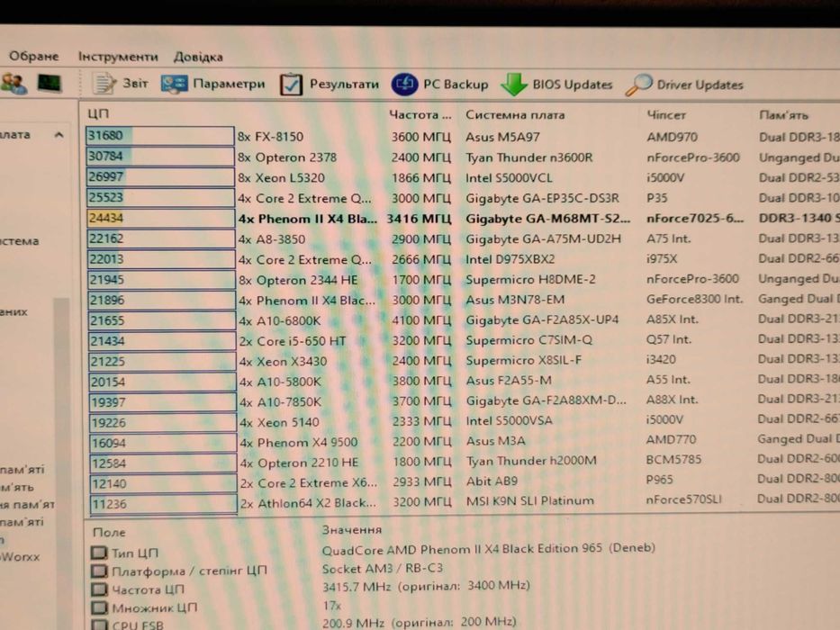
Task: Sort by Чіпсет column header
Action: coord(666,115)
